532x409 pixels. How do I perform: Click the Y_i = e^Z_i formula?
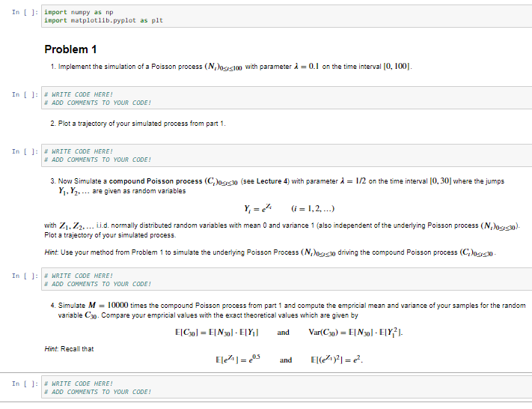258,208
